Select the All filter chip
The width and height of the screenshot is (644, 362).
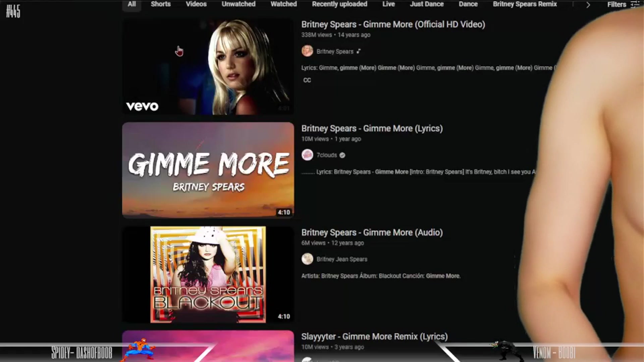point(132,4)
